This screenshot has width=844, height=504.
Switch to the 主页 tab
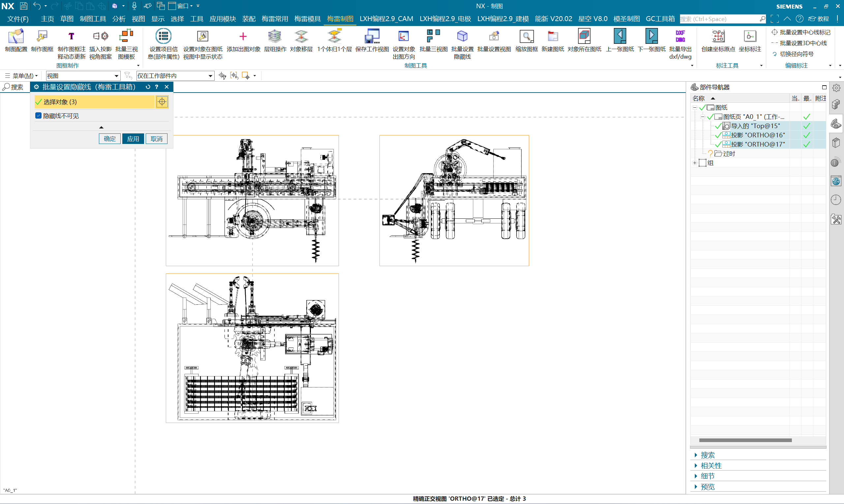tap(47, 19)
